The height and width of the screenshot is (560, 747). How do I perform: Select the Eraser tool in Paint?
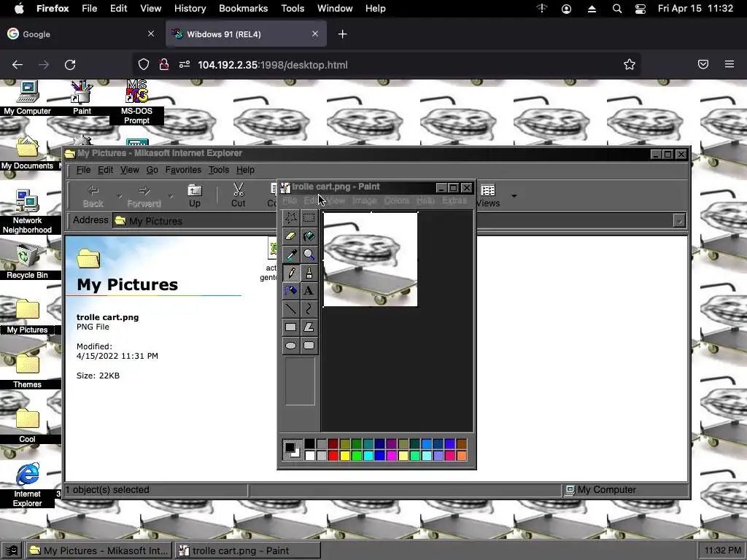[290, 236]
